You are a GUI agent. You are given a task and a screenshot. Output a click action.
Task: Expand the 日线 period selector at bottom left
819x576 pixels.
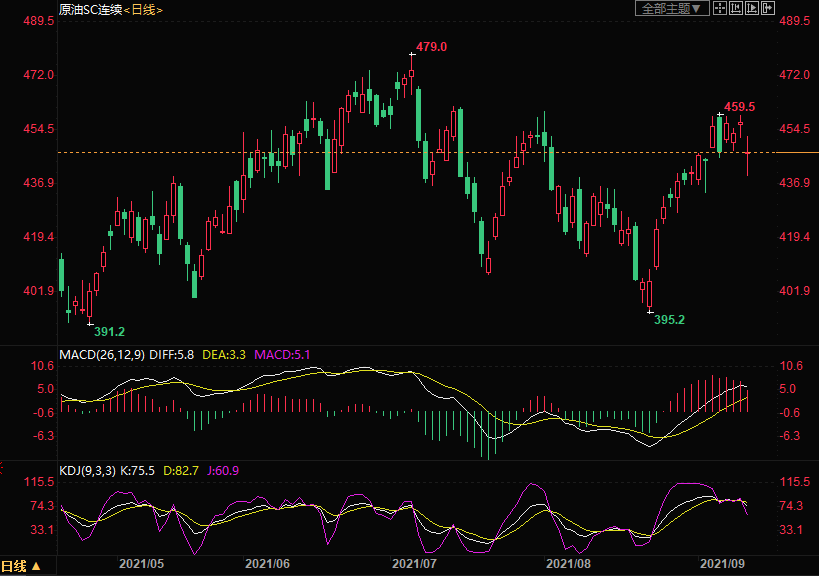pos(21,566)
